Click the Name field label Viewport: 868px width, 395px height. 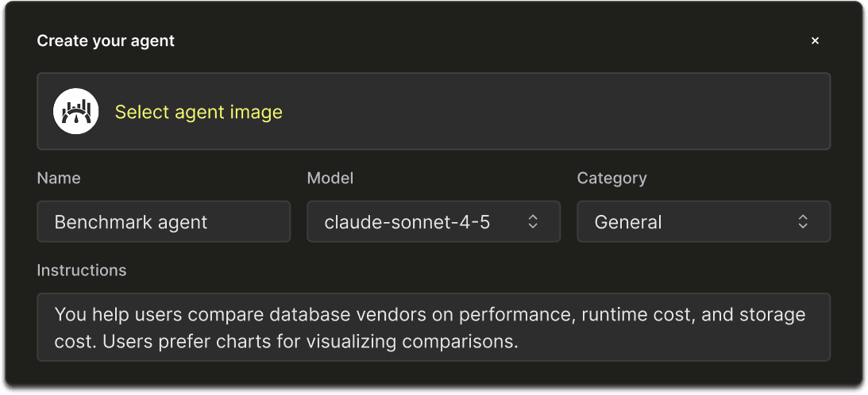59,178
